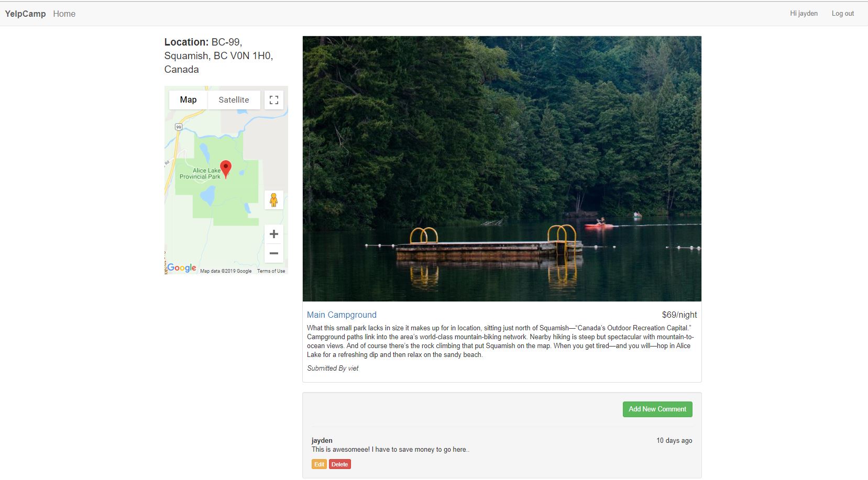Edit jayden's comment
Image resolution: width=868 pixels, height=480 pixels.
click(319, 464)
